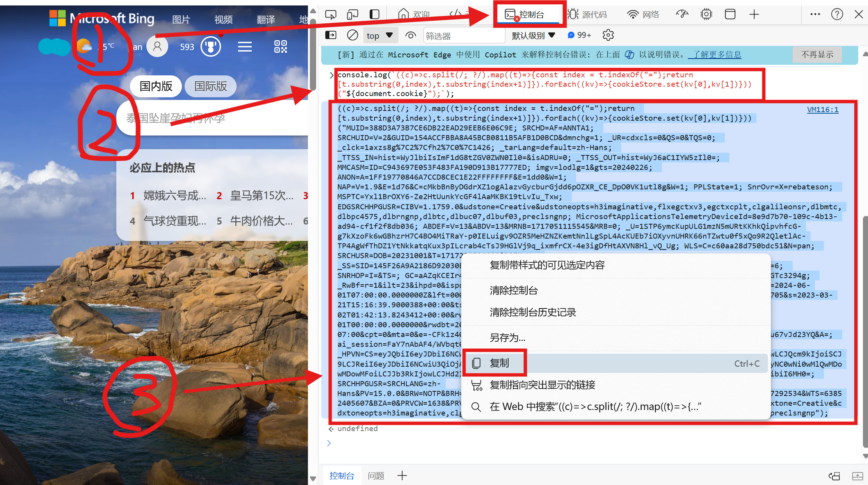868x485 pixels.
Task: Click the 不再显示 button
Action: point(817,55)
